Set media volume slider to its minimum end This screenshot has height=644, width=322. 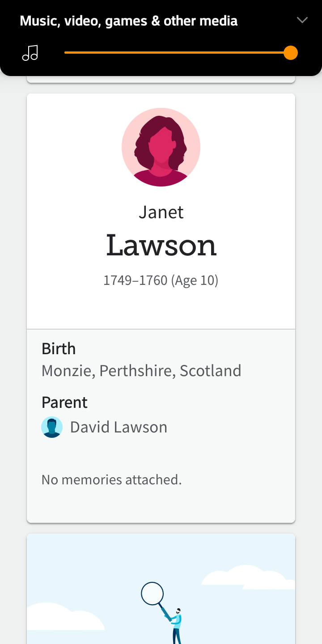click(65, 53)
